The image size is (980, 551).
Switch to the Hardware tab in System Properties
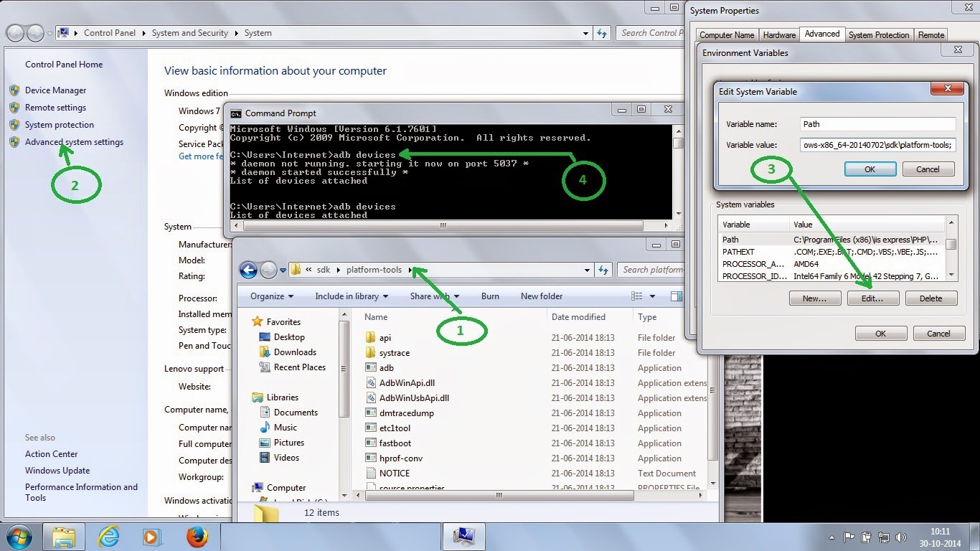(779, 34)
